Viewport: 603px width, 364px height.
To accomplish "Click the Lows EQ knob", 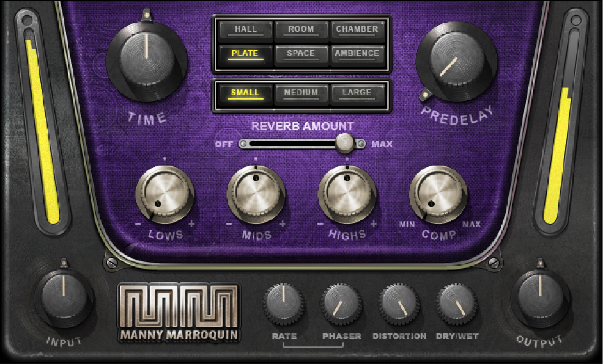I will tap(165, 195).
